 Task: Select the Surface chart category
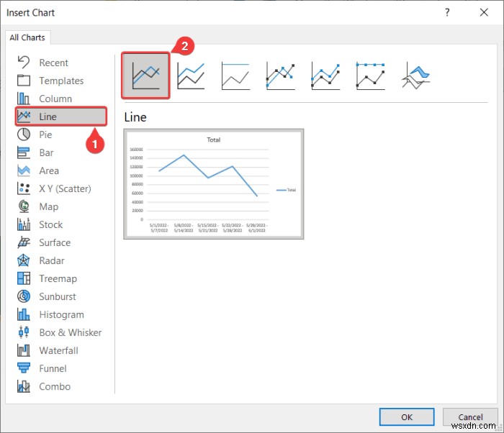pyautogui.click(x=60, y=242)
